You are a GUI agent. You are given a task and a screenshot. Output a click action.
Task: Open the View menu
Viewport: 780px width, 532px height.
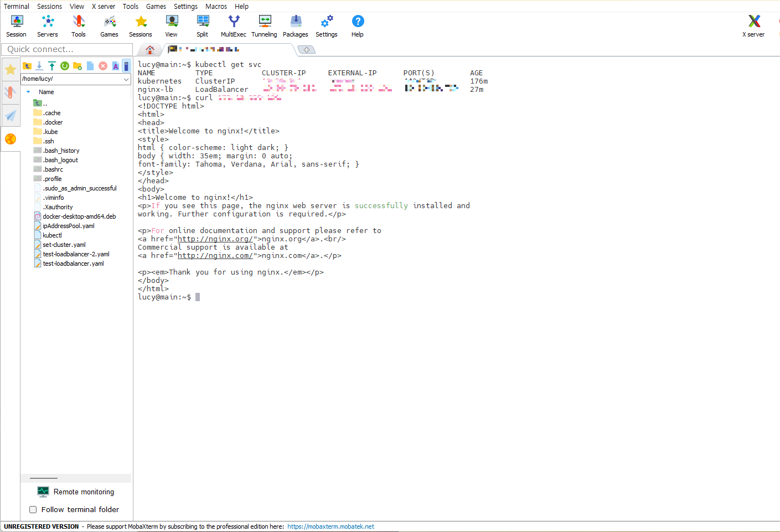(77, 6)
